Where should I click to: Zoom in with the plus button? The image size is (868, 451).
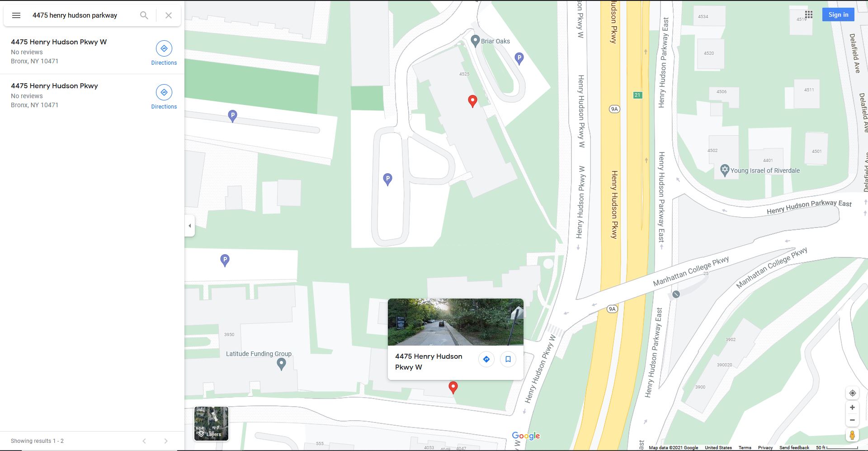(x=852, y=408)
